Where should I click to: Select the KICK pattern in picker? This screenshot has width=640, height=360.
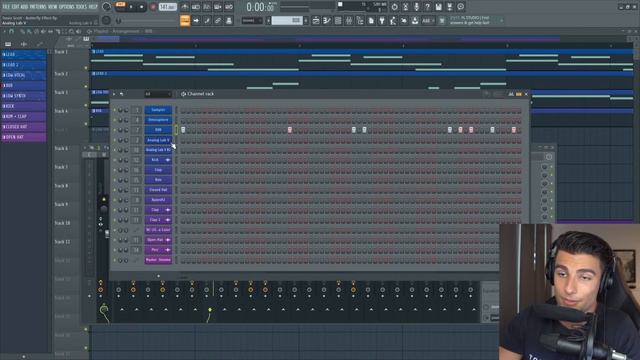point(24,106)
